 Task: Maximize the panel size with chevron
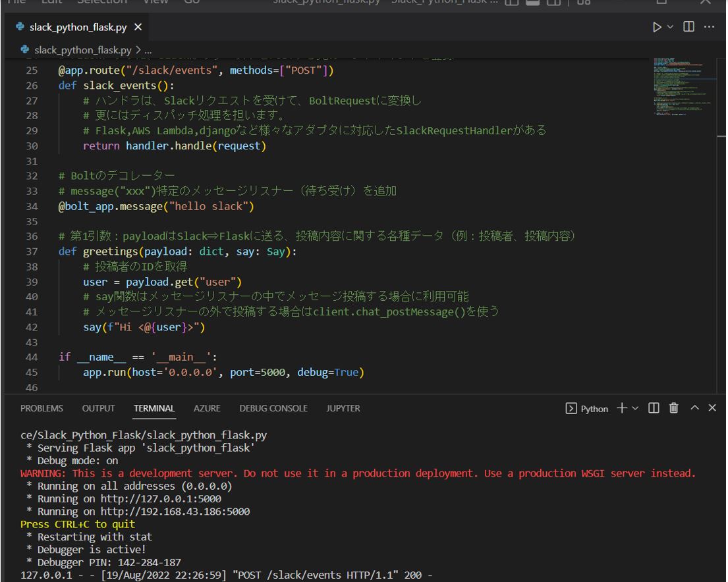pos(696,408)
